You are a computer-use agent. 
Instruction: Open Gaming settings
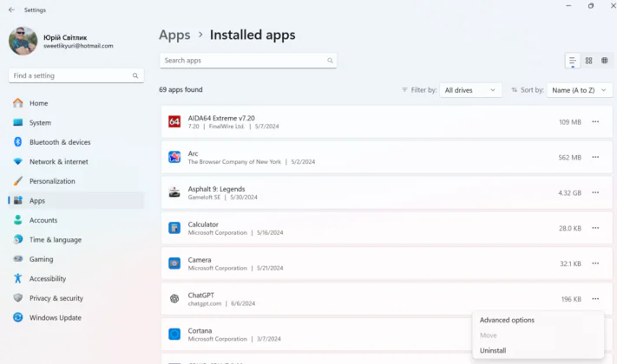click(x=76, y=259)
